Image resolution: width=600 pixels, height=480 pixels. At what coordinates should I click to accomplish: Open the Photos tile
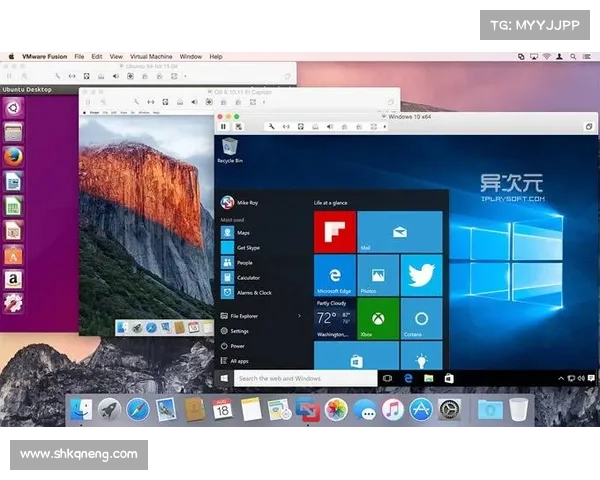coord(378,275)
